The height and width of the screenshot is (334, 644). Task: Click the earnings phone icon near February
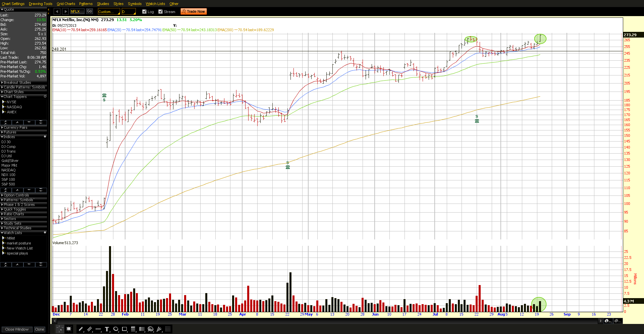[x=104, y=96]
